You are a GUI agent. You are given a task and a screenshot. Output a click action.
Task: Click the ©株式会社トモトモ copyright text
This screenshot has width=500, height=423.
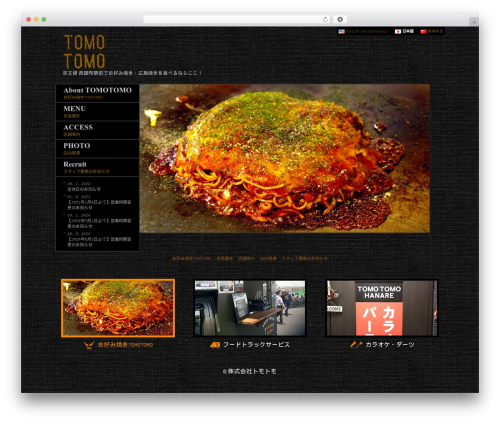(x=249, y=371)
